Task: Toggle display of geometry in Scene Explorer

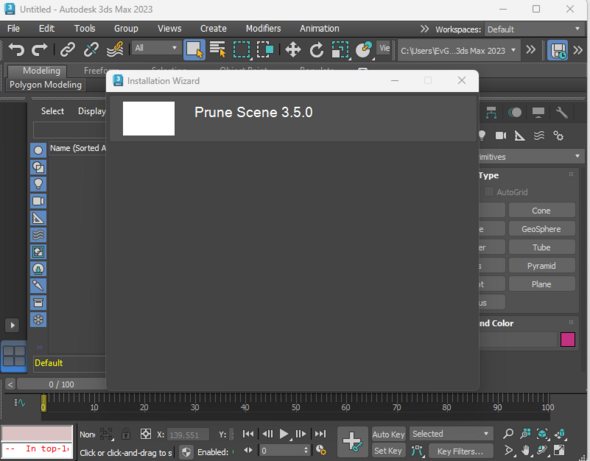Action: pos(38,150)
